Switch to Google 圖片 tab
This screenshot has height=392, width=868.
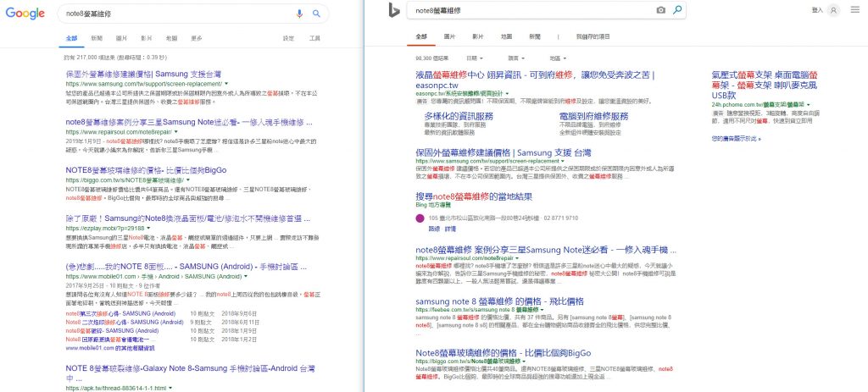pyautogui.click(x=121, y=38)
